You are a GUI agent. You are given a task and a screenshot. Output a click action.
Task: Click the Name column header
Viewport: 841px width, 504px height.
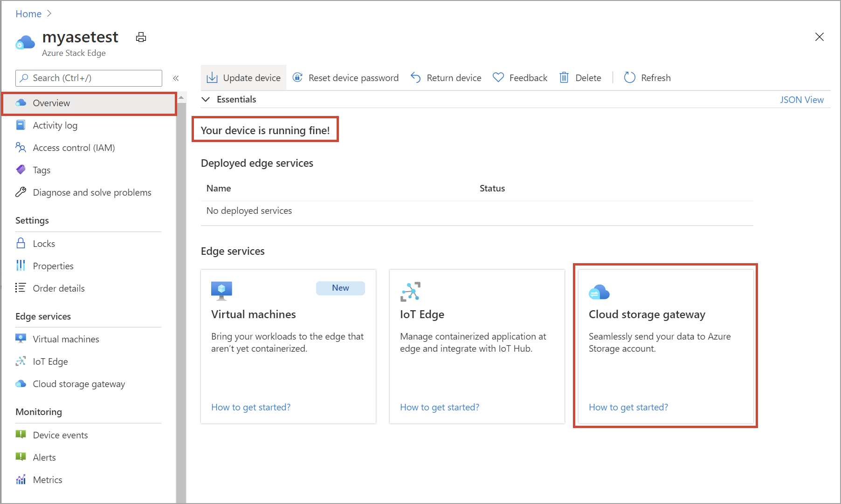(219, 188)
